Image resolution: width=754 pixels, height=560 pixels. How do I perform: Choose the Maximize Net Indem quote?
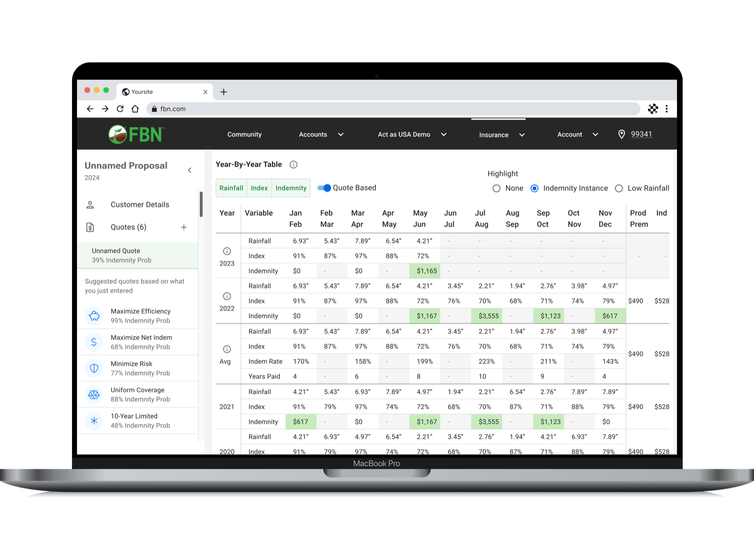pyautogui.click(x=138, y=342)
